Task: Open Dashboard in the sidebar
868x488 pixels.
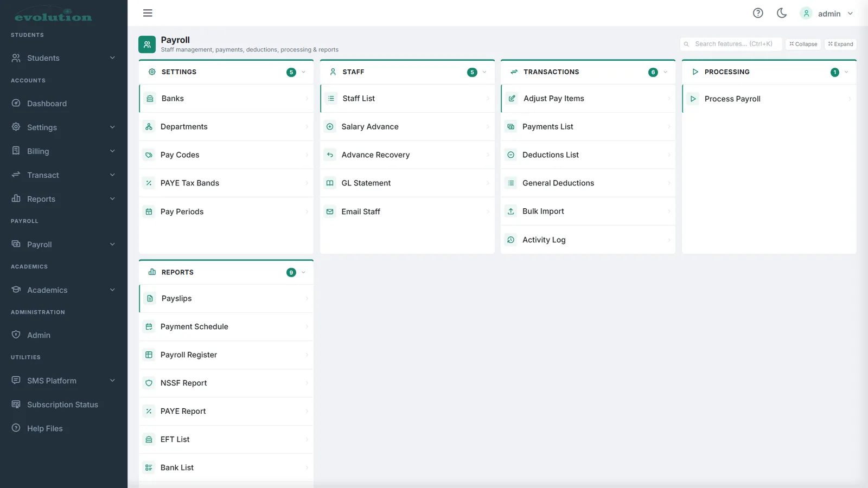Action: click(63, 104)
